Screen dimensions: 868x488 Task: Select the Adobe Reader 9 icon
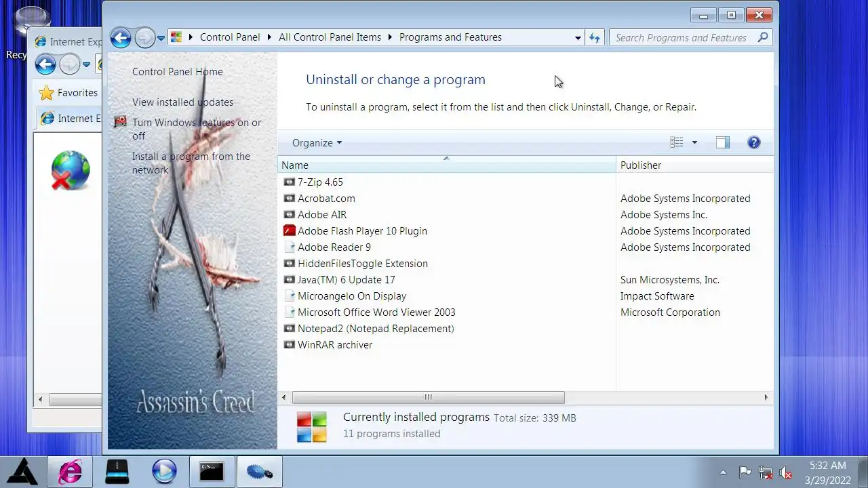289,247
